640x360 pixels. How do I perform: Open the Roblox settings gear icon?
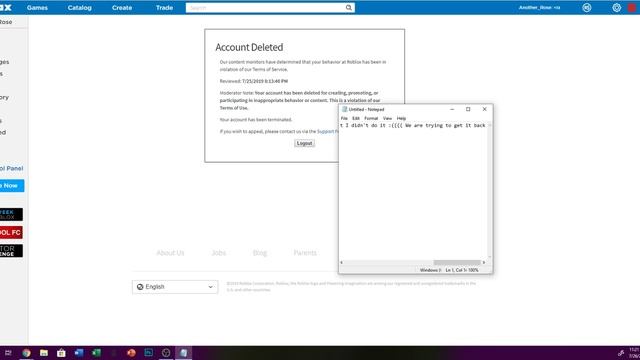tap(616, 7)
